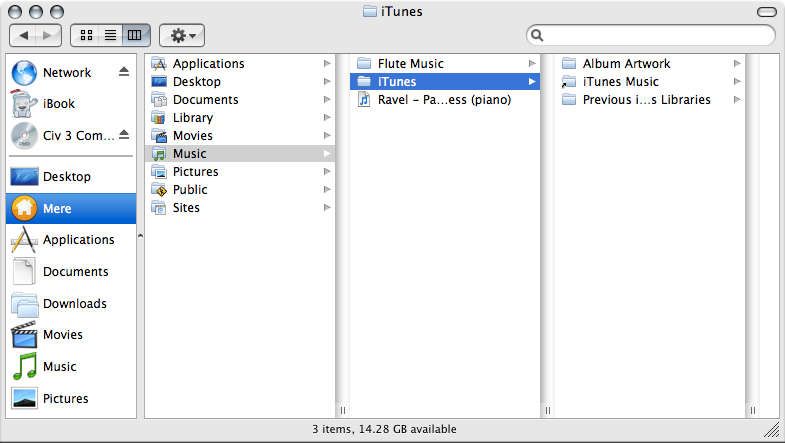This screenshot has height=443, width=785.
Task: Open sidebar Applications icon
Action: click(x=24, y=240)
